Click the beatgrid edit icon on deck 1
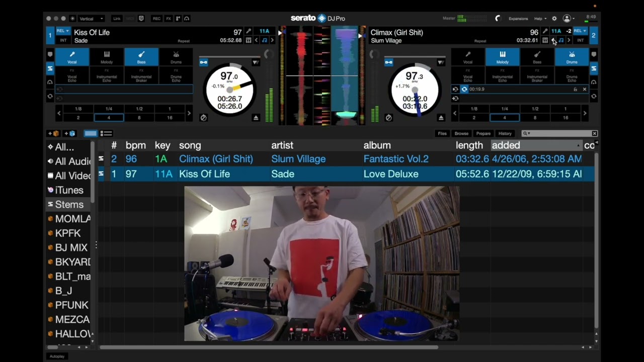The height and width of the screenshot is (362, 644). [249, 40]
